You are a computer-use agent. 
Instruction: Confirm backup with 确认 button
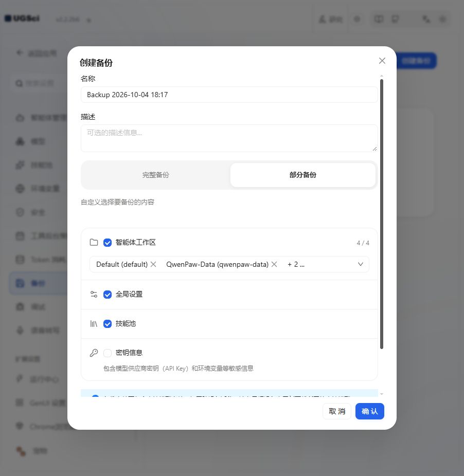pos(370,411)
